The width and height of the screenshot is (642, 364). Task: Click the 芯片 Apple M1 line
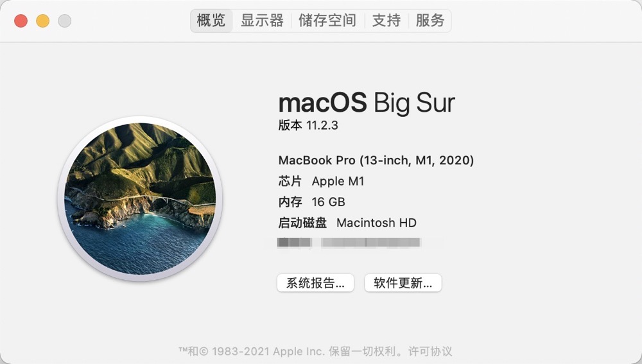322,181
